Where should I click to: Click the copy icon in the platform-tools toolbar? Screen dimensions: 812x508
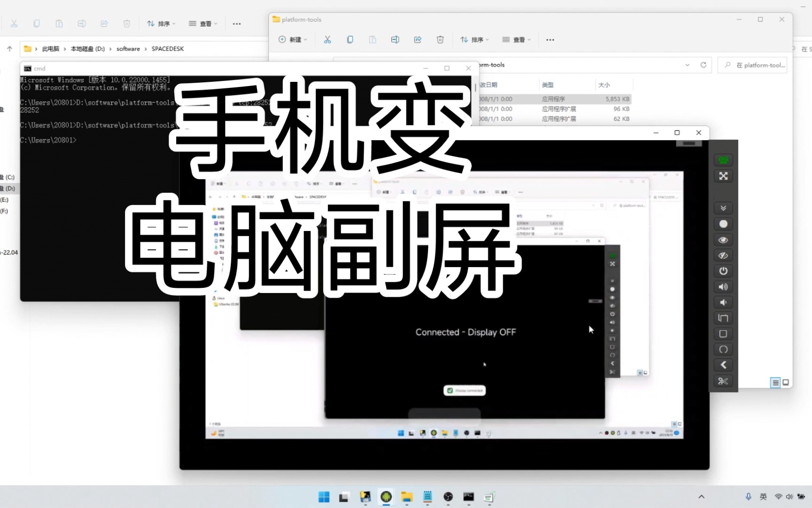(x=350, y=40)
